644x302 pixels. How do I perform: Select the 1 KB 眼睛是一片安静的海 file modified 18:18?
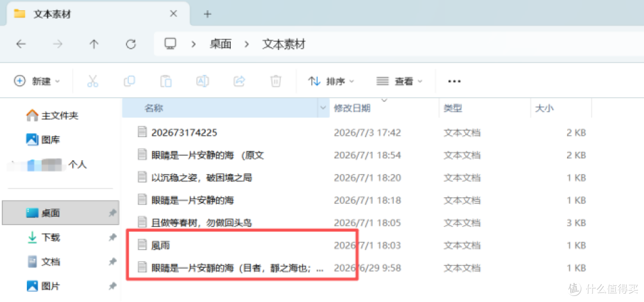(x=193, y=200)
